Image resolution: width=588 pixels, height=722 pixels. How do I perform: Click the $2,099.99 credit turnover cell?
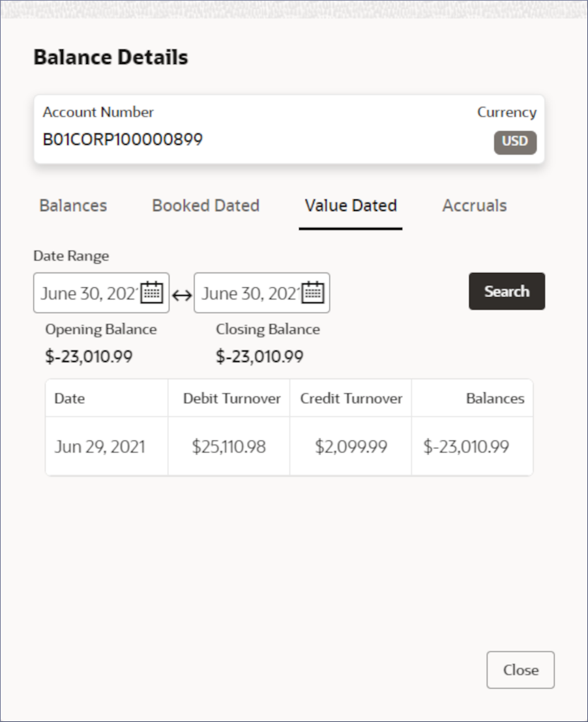351,446
